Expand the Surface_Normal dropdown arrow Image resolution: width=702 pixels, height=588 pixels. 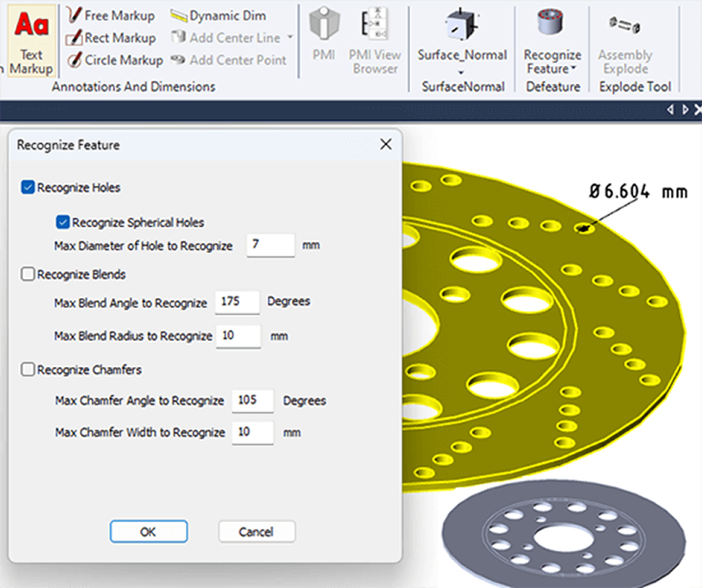462,71
